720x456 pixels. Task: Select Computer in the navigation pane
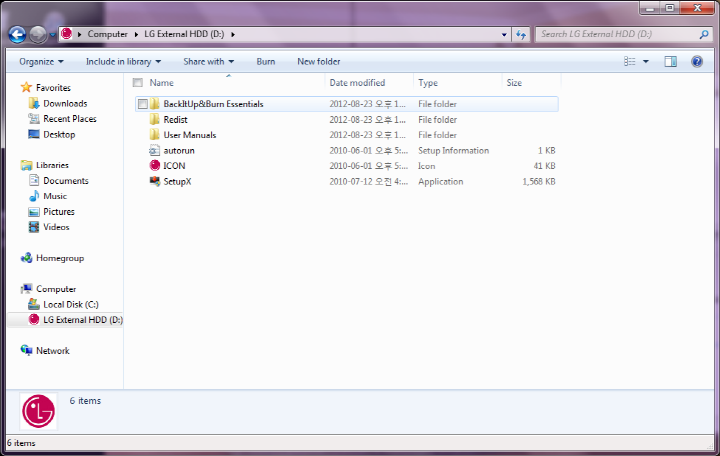pos(56,289)
